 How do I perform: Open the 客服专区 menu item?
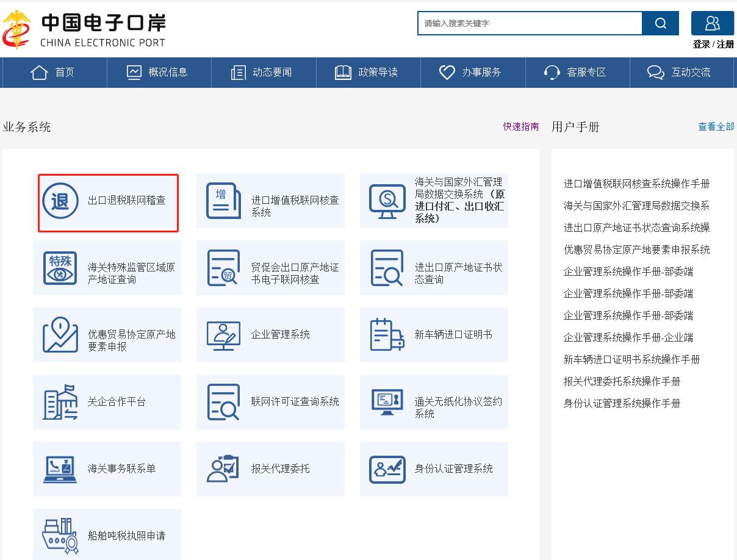pyautogui.click(x=577, y=72)
